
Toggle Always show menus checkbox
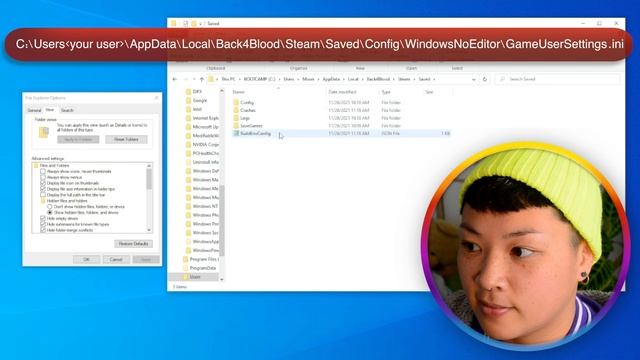click(43, 177)
